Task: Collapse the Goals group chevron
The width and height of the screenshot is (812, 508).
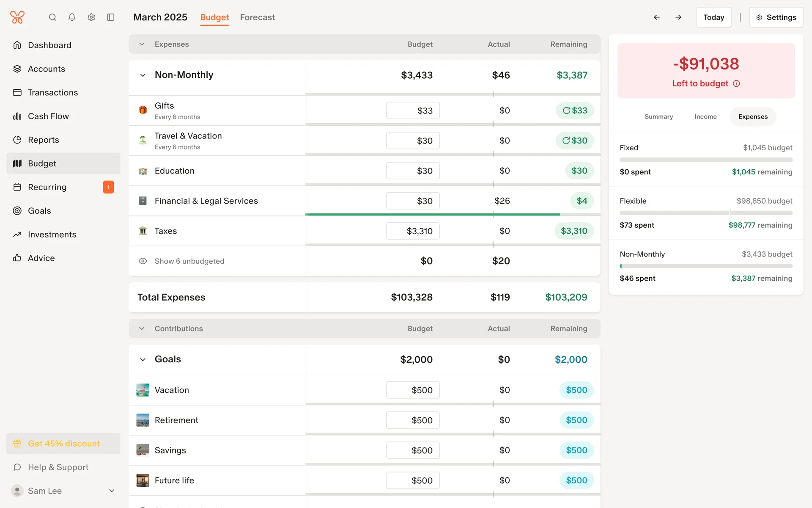Action: 143,359
